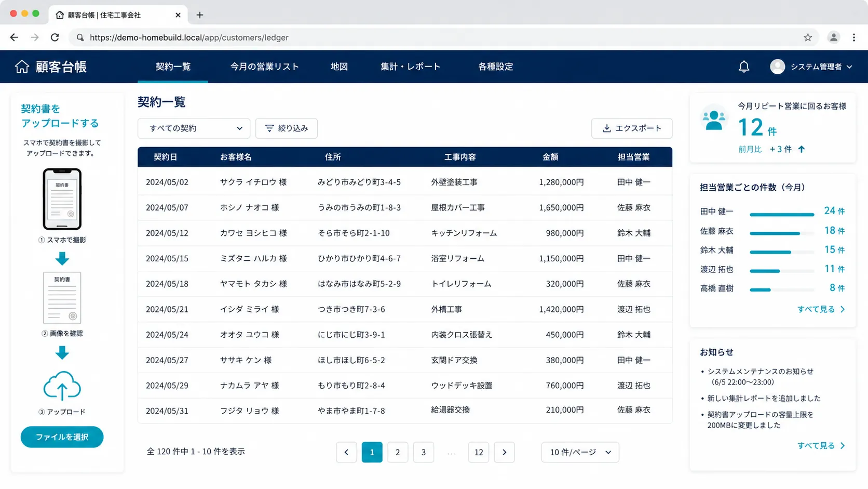Screen dimensions: 868x489
Task: Go back in browser history
Action: (x=14, y=37)
